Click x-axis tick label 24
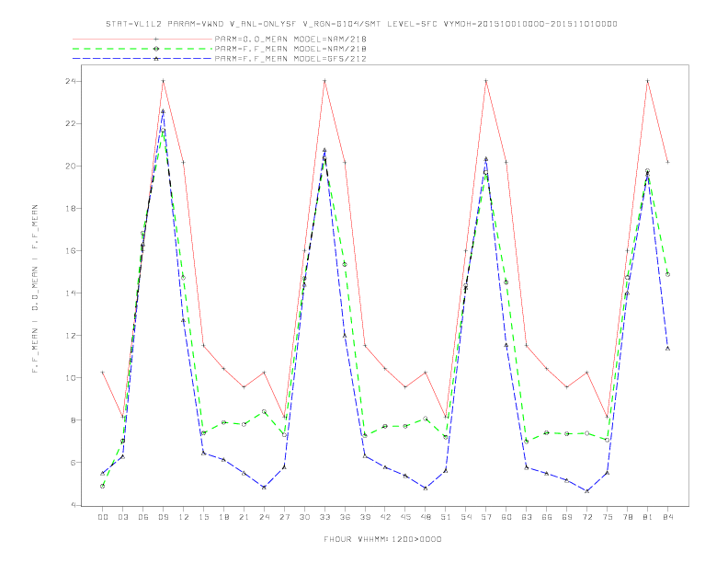The height and width of the screenshot is (563, 728). tap(264, 517)
